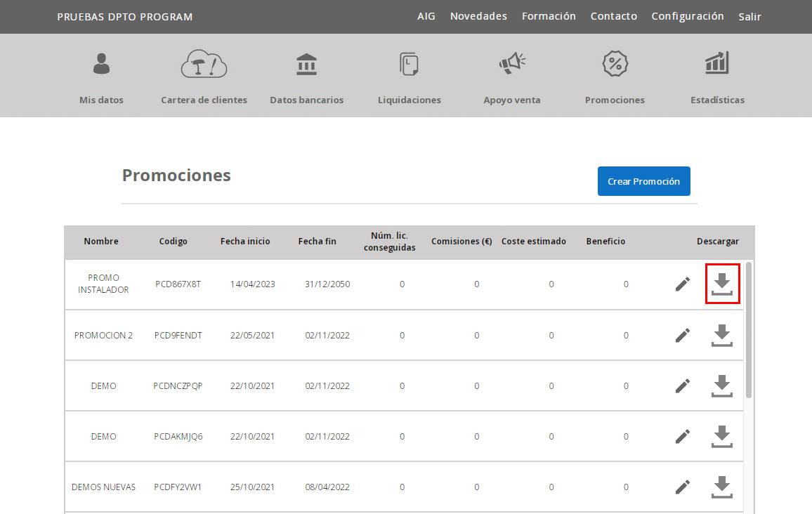
Task: Download promotion with code PCDNCZPQP
Action: point(721,386)
